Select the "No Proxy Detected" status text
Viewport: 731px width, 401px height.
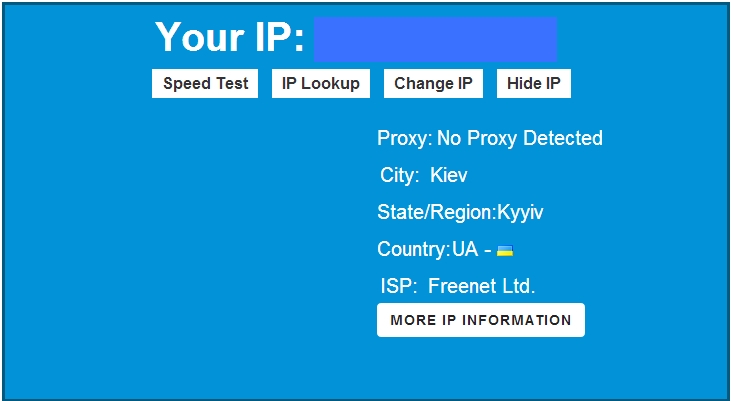tap(520, 138)
